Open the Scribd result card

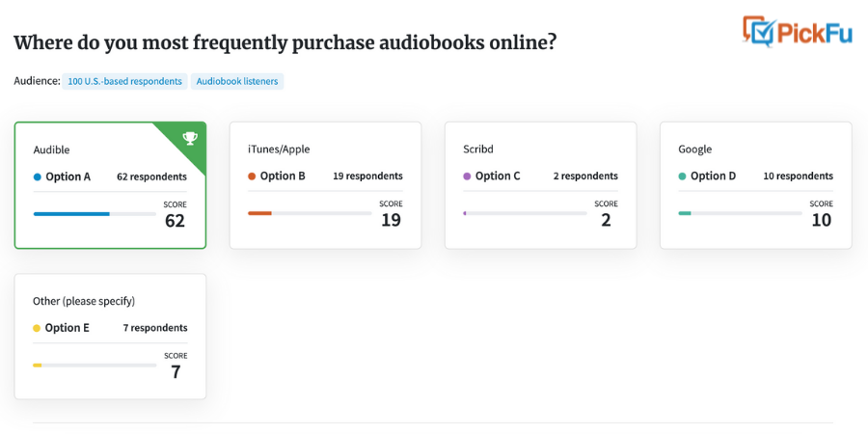pyautogui.click(x=541, y=185)
